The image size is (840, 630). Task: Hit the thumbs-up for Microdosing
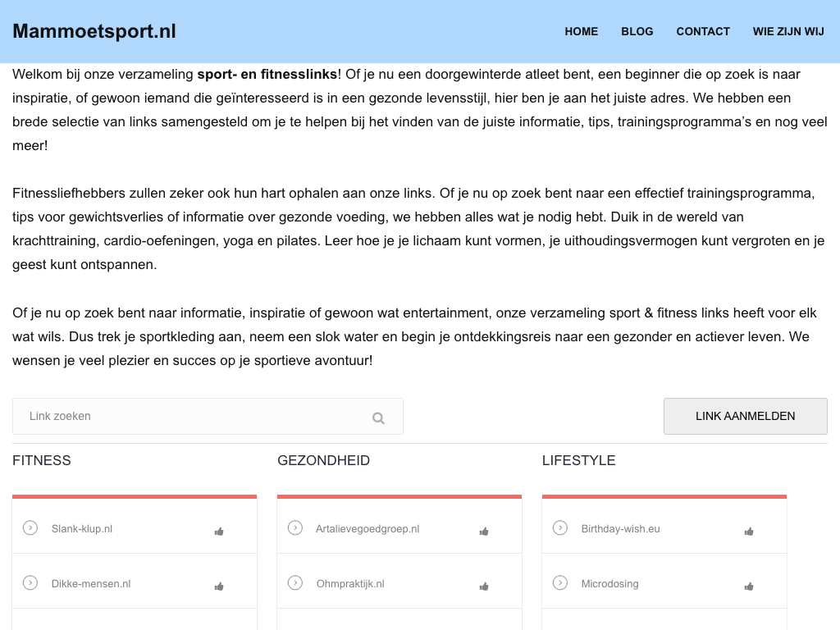click(x=749, y=587)
